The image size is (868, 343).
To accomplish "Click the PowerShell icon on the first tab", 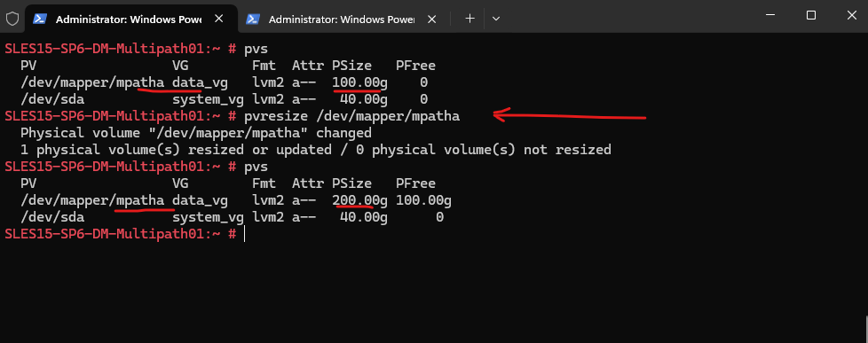I will (x=40, y=19).
